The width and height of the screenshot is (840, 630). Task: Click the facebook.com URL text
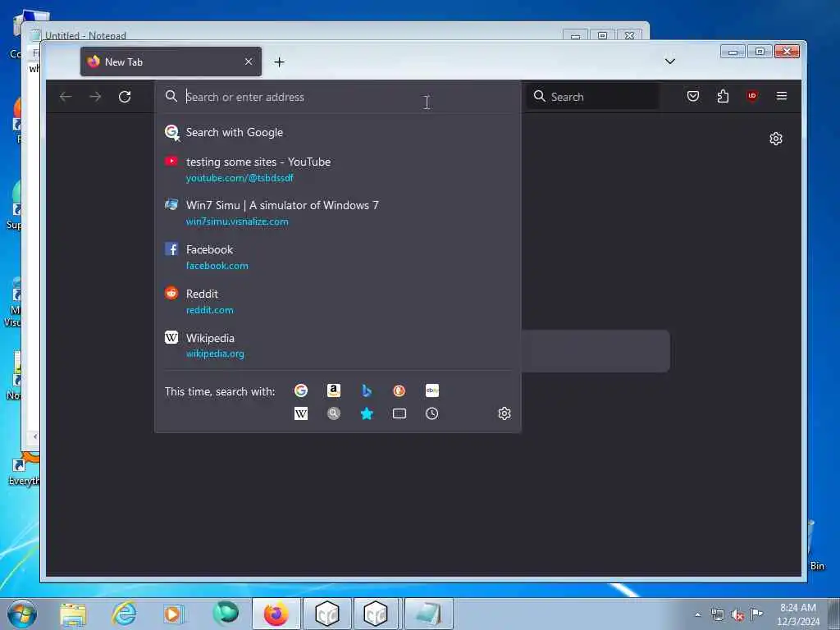[x=217, y=266]
